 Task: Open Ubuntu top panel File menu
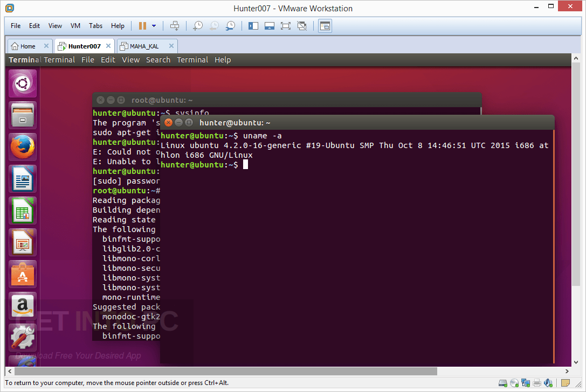click(88, 60)
